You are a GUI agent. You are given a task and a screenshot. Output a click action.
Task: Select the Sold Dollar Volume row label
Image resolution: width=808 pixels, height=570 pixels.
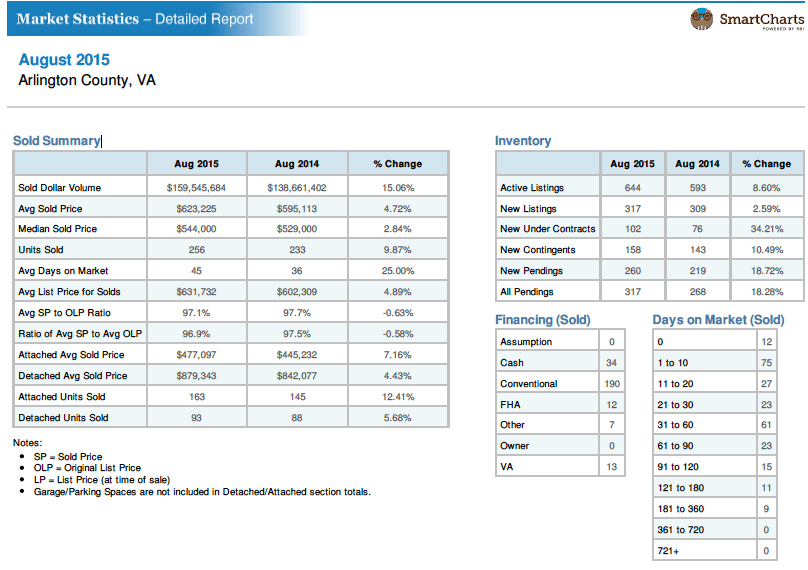click(60, 188)
